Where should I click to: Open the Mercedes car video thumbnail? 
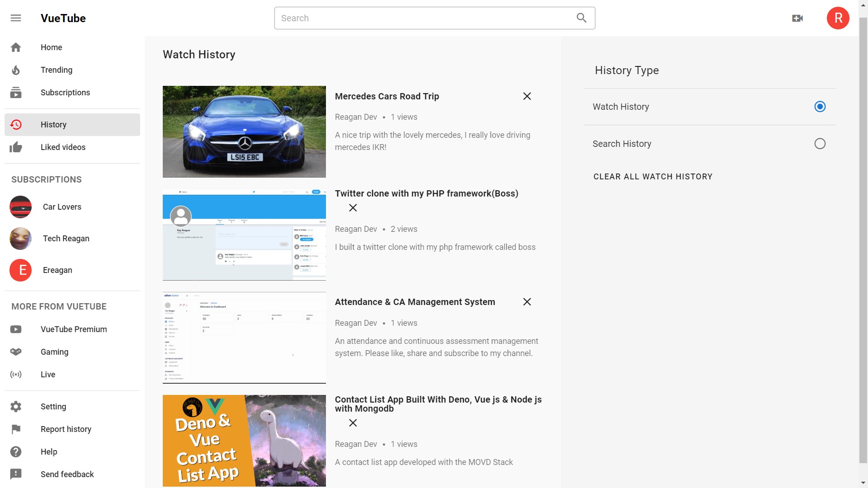(244, 131)
